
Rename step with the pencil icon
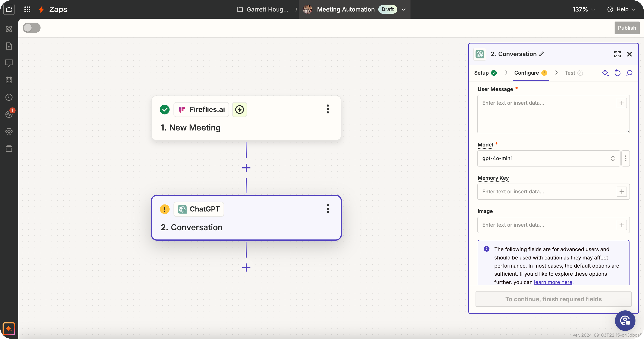coord(542,54)
